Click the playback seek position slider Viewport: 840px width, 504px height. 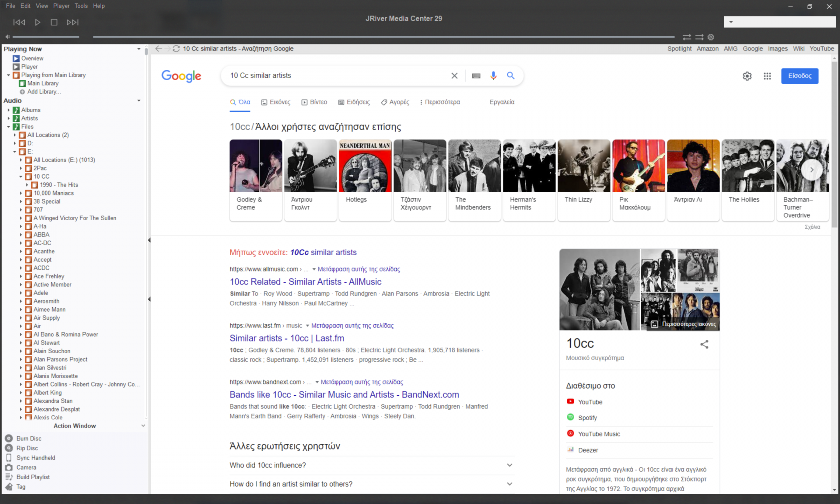click(383, 37)
